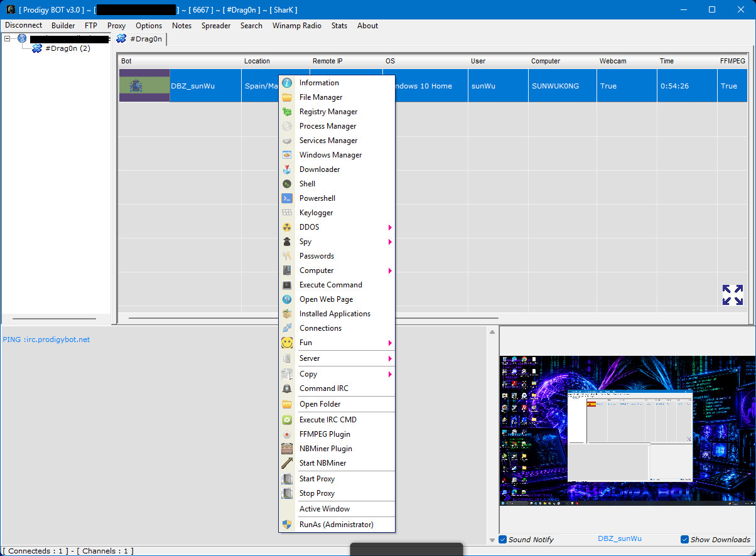Image resolution: width=756 pixels, height=556 pixels.
Task: Expand the DDOS submenu arrow
Action: 390,227
